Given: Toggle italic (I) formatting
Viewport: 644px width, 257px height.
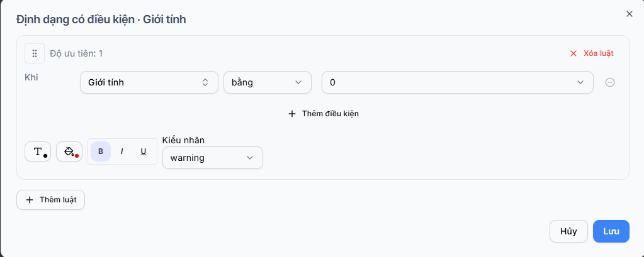Looking at the screenshot, I should tap(122, 151).
